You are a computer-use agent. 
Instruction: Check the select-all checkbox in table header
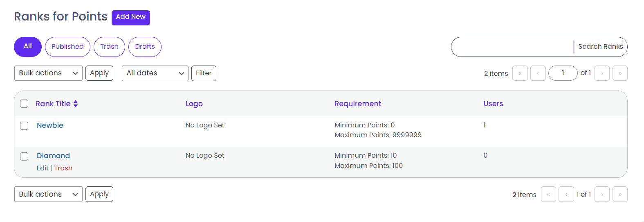pos(24,104)
